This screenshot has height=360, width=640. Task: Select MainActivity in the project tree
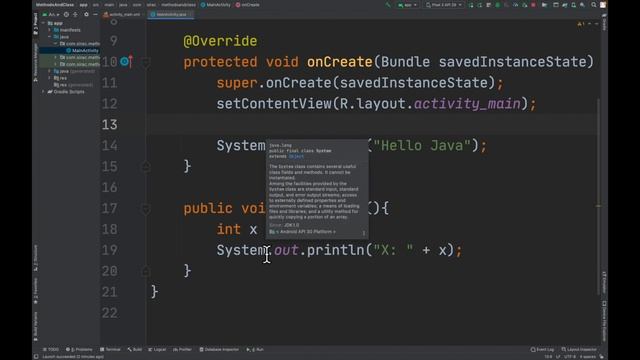click(x=82, y=51)
